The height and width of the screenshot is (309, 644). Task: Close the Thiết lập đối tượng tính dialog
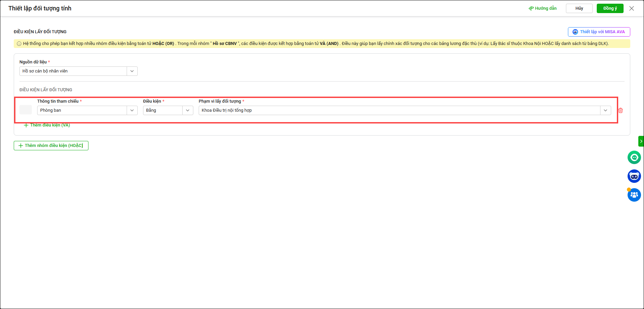point(632,8)
